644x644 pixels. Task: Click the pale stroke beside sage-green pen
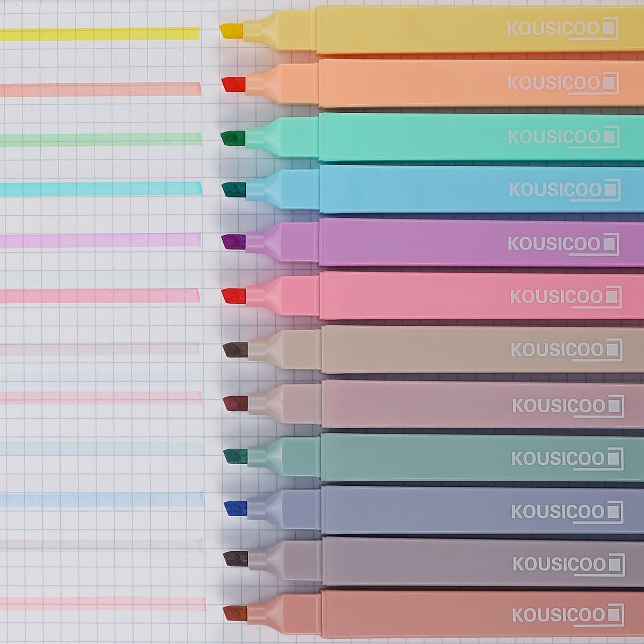[102, 448]
